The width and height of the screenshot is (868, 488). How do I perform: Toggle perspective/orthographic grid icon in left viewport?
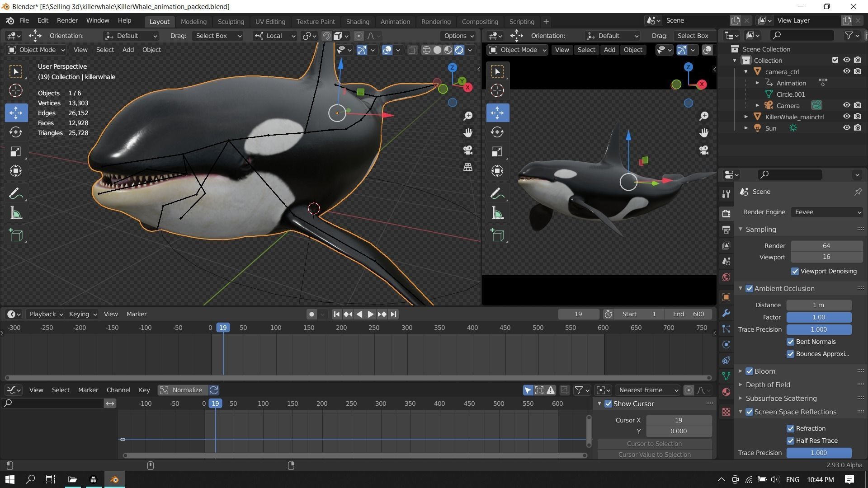[468, 167]
